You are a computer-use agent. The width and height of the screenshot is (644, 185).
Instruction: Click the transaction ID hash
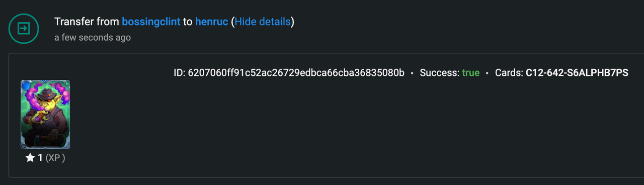click(x=296, y=73)
